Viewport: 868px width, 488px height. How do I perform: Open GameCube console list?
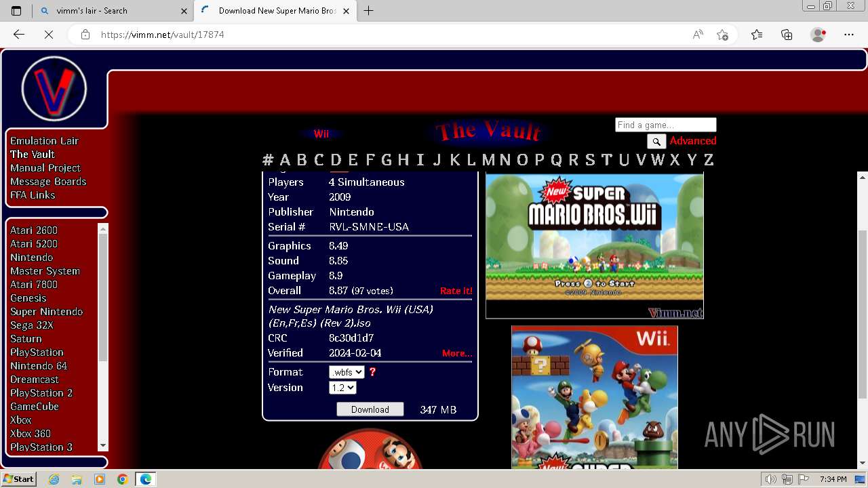[x=35, y=407]
